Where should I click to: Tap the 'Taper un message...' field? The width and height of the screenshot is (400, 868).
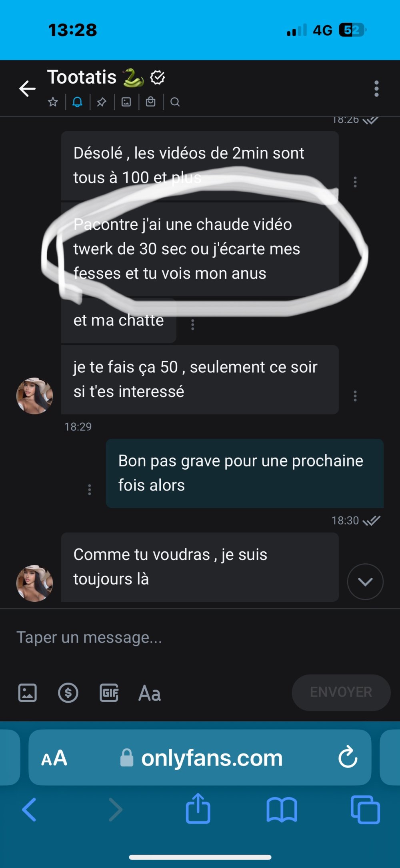200,637
